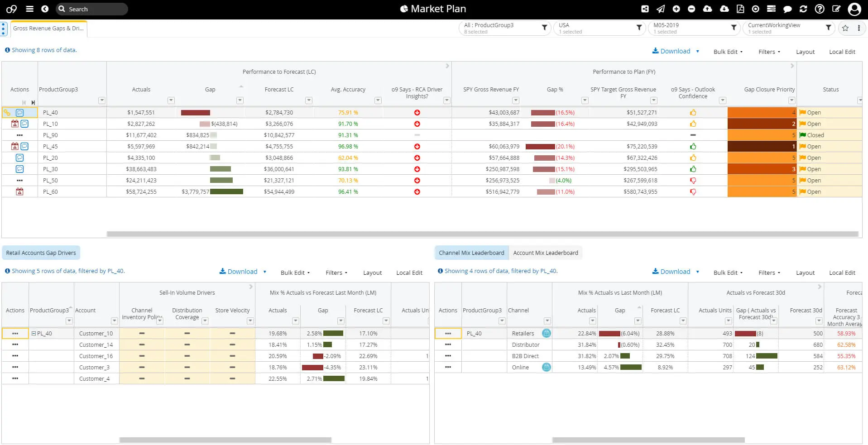Click the priority 2 colored cell for PL_10
The image size is (868, 445).
762,124
